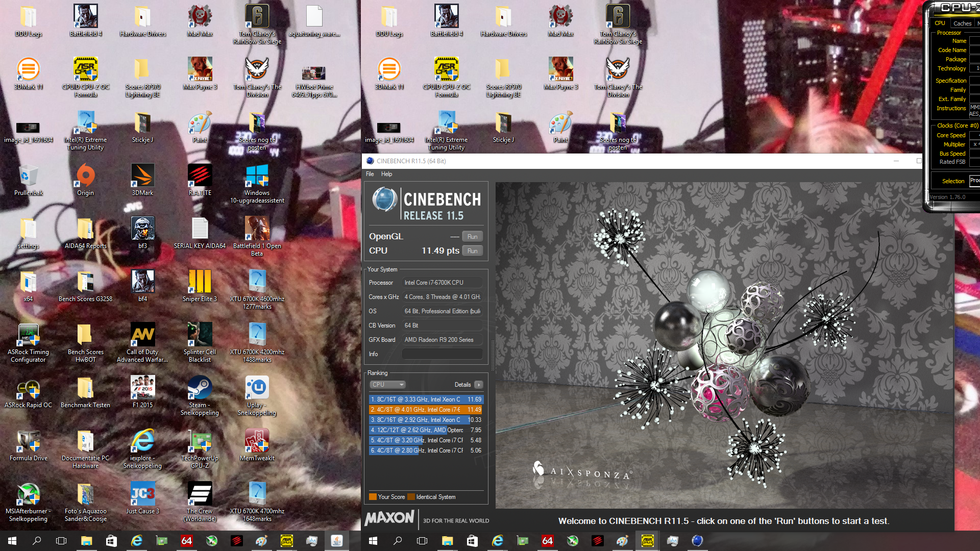Select XTU 6700K 4700mhz 1648marks file
Screen dimensions: 980x551
pos(257,502)
